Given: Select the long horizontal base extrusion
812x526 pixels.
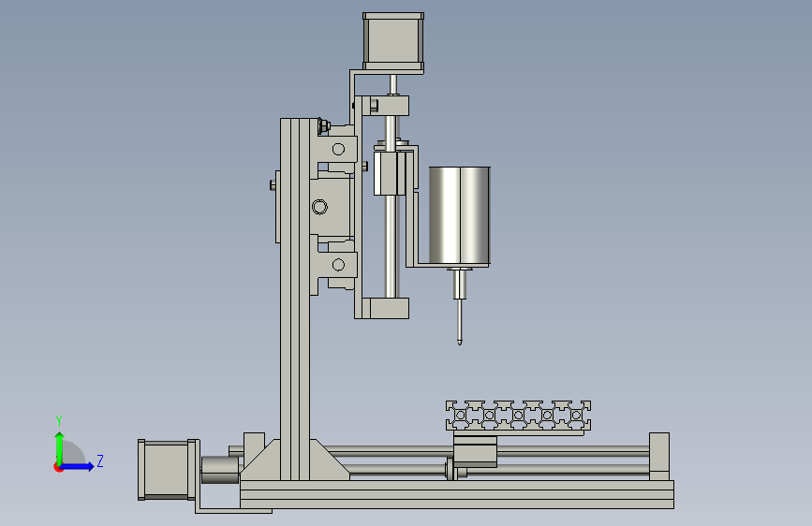Looking at the screenshot, I should coord(457,494).
